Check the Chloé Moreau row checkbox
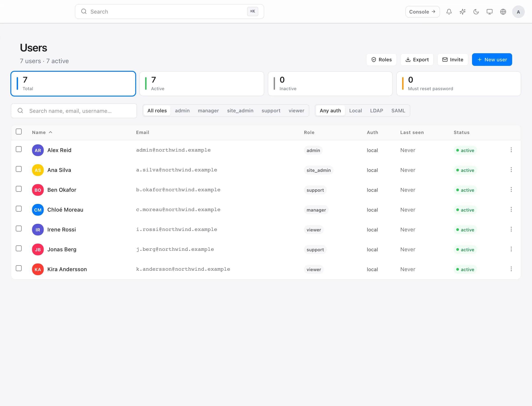This screenshot has height=406, width=532. coord(18,209)
